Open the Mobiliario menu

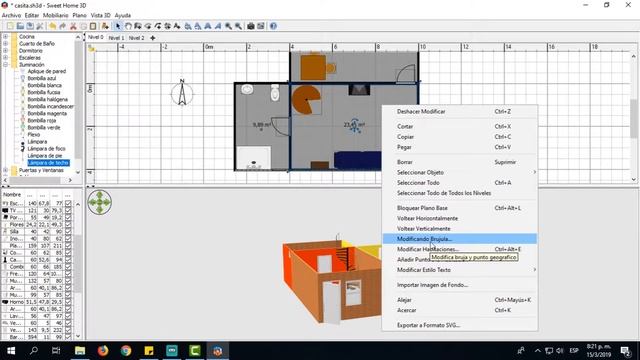(x=56, y=15)
